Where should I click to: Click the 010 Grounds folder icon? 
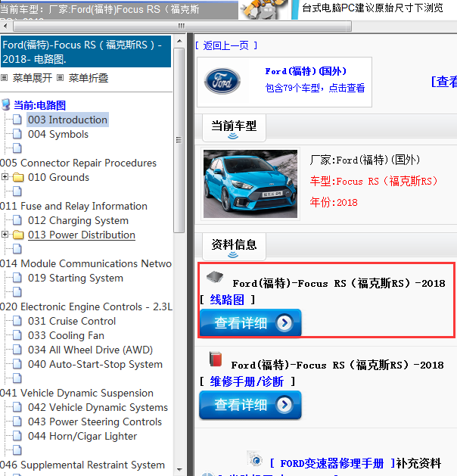click(18, 177)
